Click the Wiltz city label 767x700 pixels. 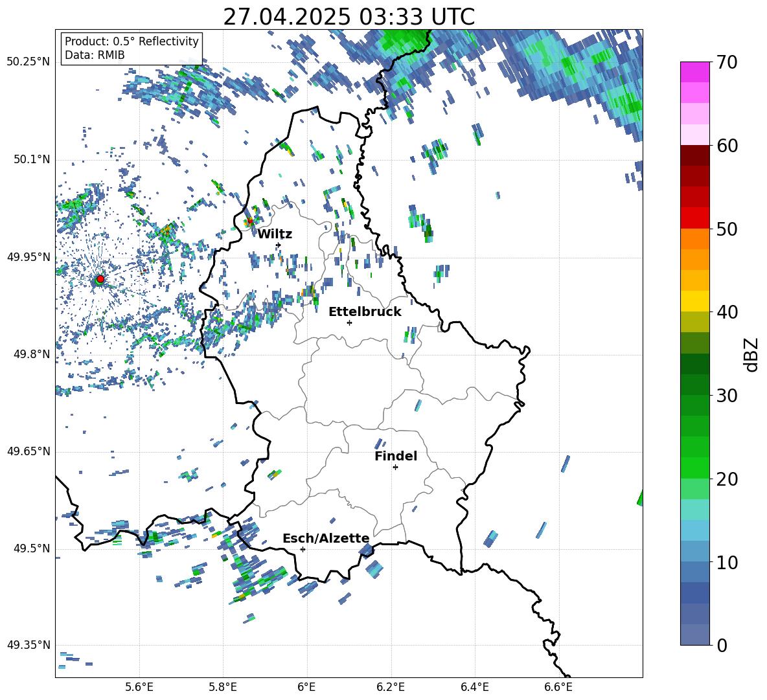tap(275, 234)
